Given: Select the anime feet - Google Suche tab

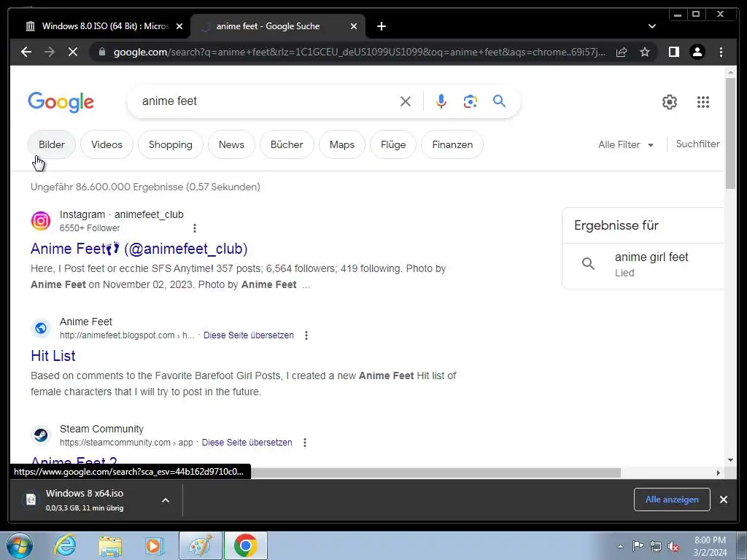Looking at the screenshot, I should click(277, 27).
